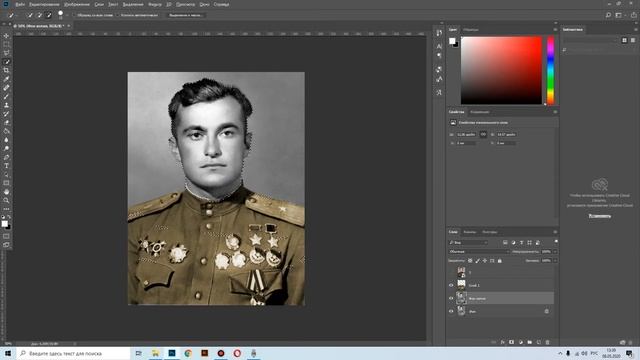Select the Paint Bucket tool
Image resolution: width=640 pixels, height=360 pixels.
point(6,131)
